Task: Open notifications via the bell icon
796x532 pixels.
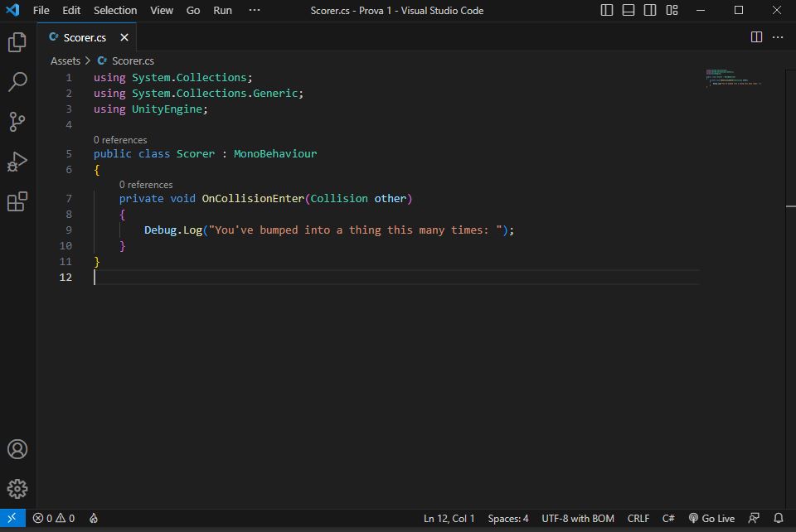Action: coord(777,518)
